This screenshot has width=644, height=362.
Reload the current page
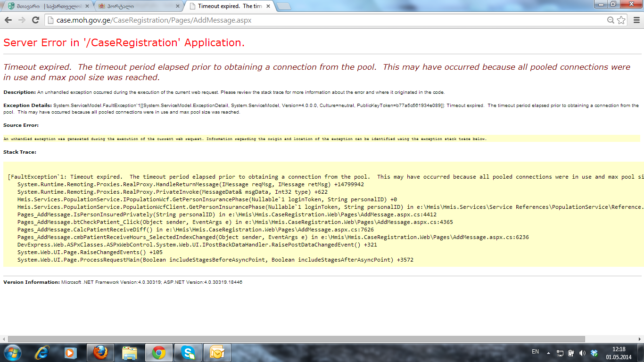pyautogui.click(x=35, y=20)
